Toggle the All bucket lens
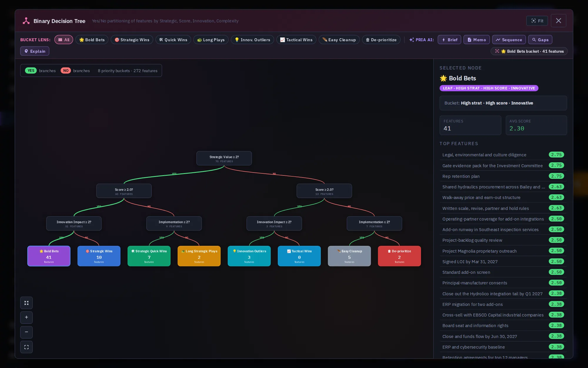The height and width of the screenshot is (368, 588). pos(64,40)
